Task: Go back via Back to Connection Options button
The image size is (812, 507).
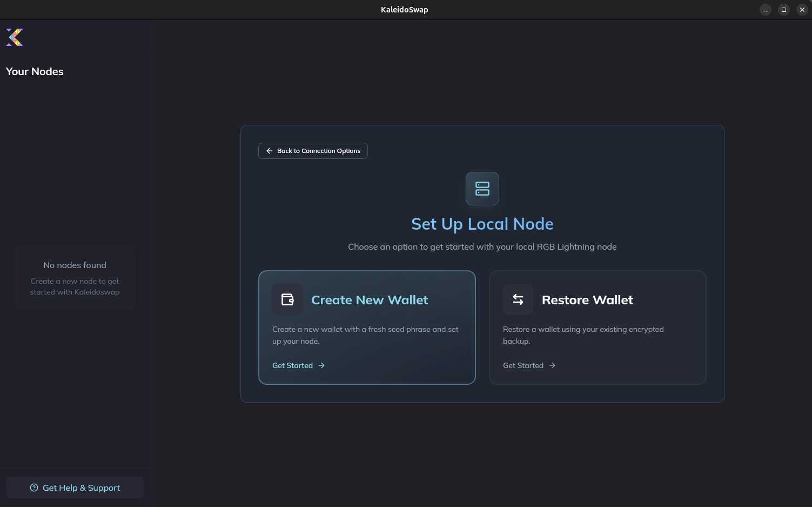Action: coord(313,151)
